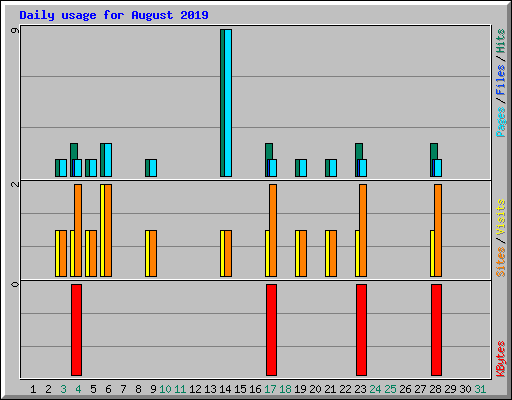The height and width of the screenshot is (400, 512).
Task: Click the "Daily usage for August 2019" title
Action: [x=114, y=15]
